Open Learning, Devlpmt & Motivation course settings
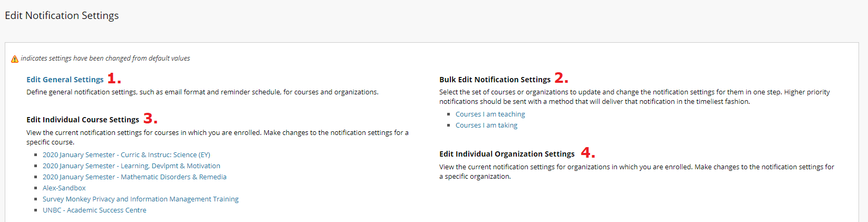Viewport: 868px width, 222px height. 131,166
